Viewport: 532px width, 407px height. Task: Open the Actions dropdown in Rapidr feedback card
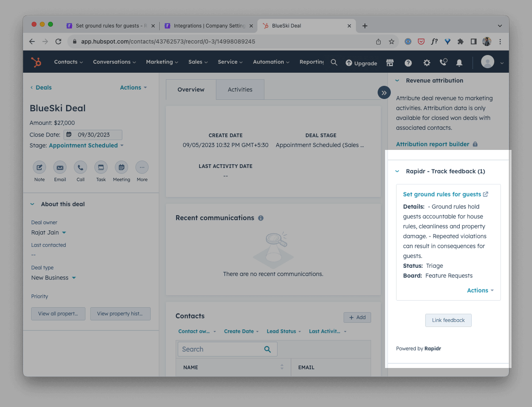pyautogui.click(x=481, y=290)
